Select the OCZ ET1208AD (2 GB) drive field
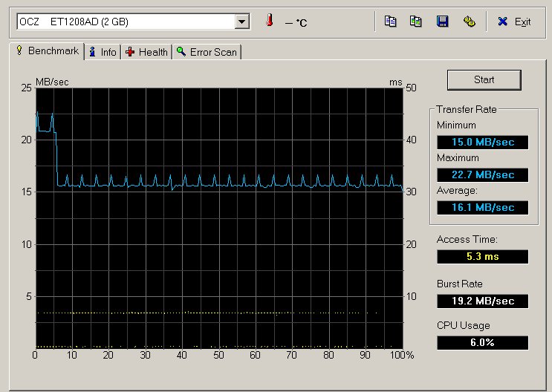The width and height of the screenshot is (552, 392). click(x=133, y=22)
